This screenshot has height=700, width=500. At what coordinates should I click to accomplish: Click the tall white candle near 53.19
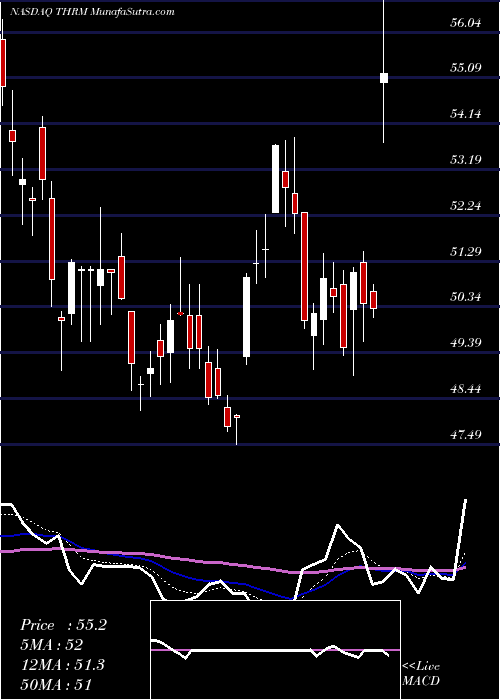coord(275,179)
